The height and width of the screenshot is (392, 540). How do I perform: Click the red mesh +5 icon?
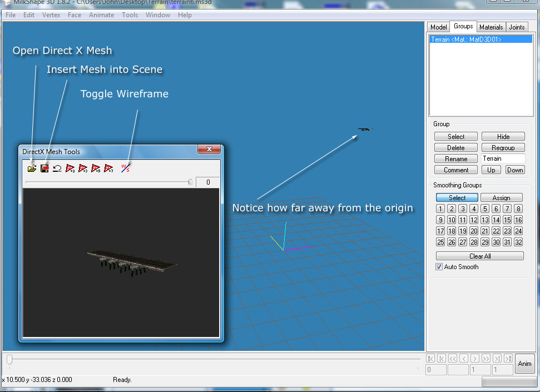tap(96, 168)
